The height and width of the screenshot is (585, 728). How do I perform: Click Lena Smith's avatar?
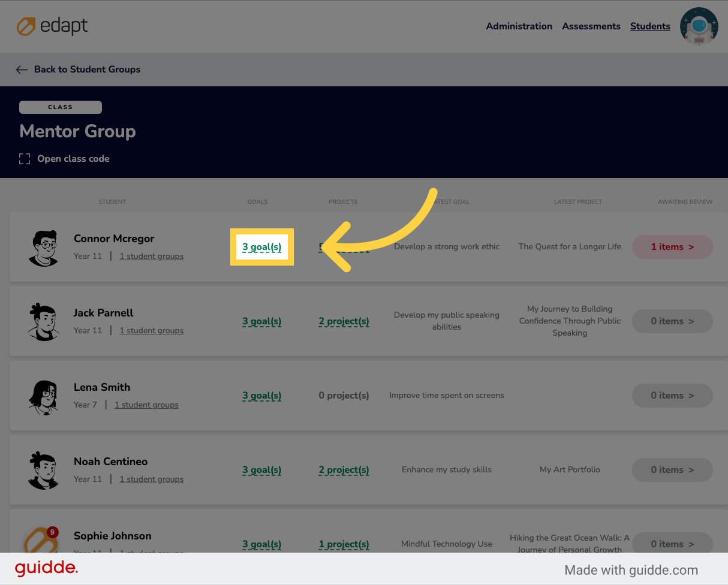[x=43, y=396]
